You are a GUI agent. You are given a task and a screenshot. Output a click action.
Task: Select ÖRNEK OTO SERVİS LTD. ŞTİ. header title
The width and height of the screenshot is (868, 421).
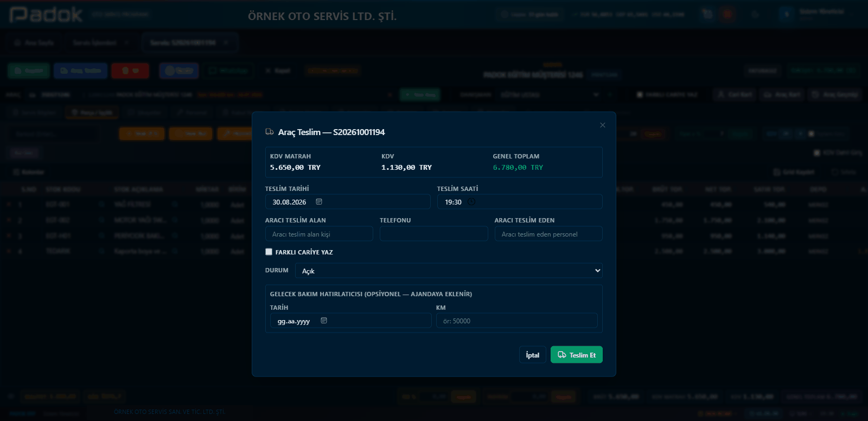click(322, 16)
